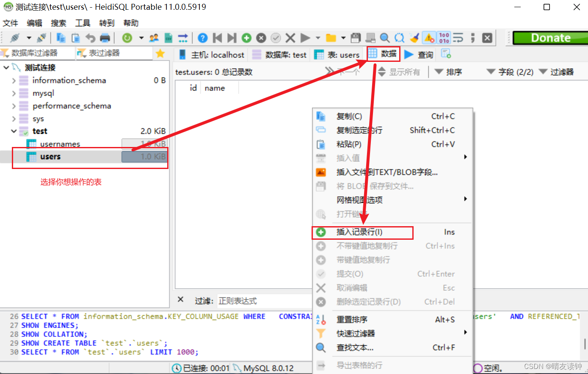
Task: Click the help question mark toolbar icon
Action: click(202, 38)
